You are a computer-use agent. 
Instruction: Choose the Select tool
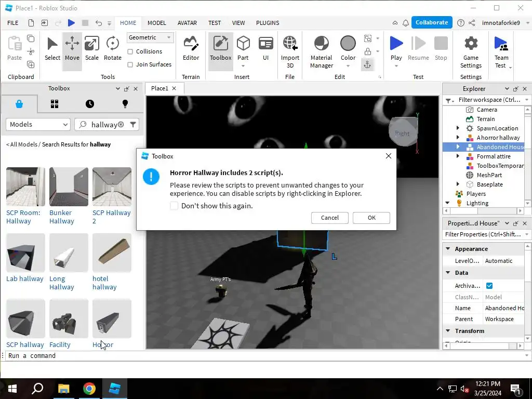tap(52, 49)
